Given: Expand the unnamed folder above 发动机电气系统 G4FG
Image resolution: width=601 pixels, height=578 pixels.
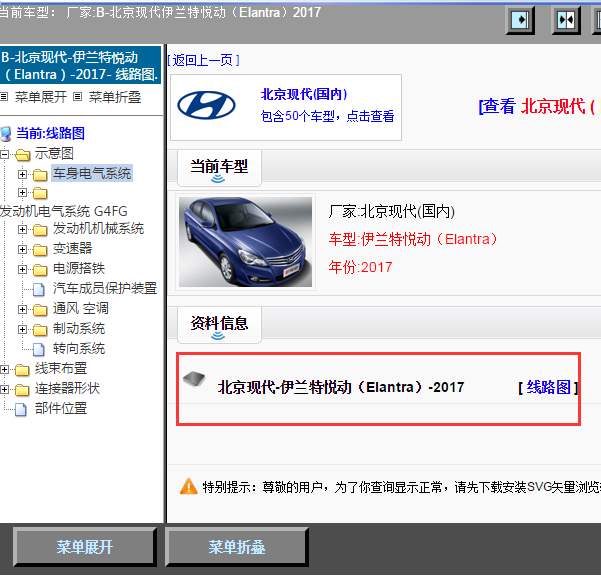Looking at the screenshot, I should pyautogui.click(x=22, y=192).
